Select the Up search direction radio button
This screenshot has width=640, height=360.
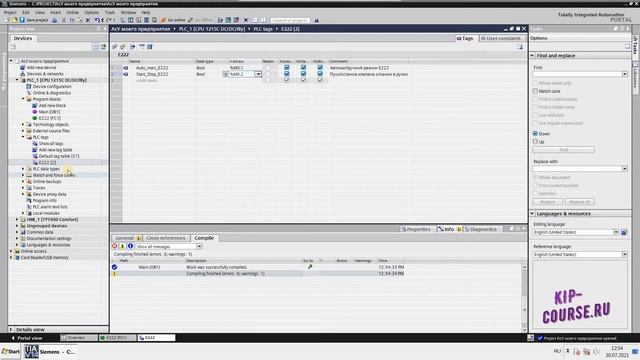535,142
